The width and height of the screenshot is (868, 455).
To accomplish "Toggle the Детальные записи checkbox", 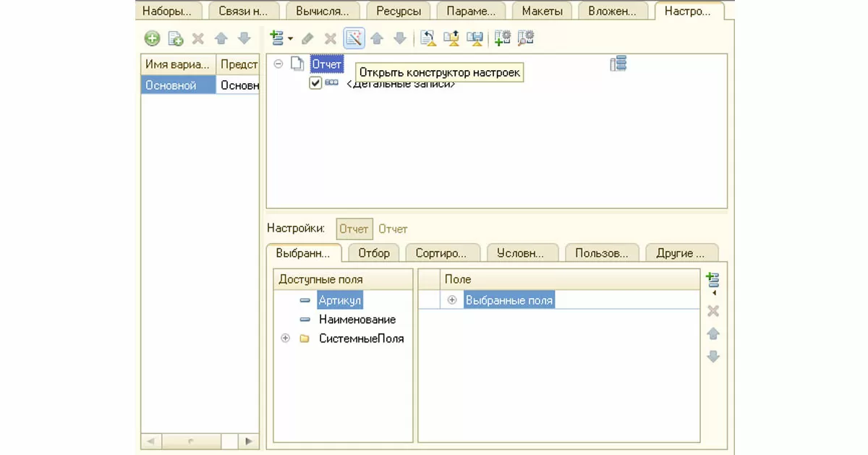I will tap(315, 83).
